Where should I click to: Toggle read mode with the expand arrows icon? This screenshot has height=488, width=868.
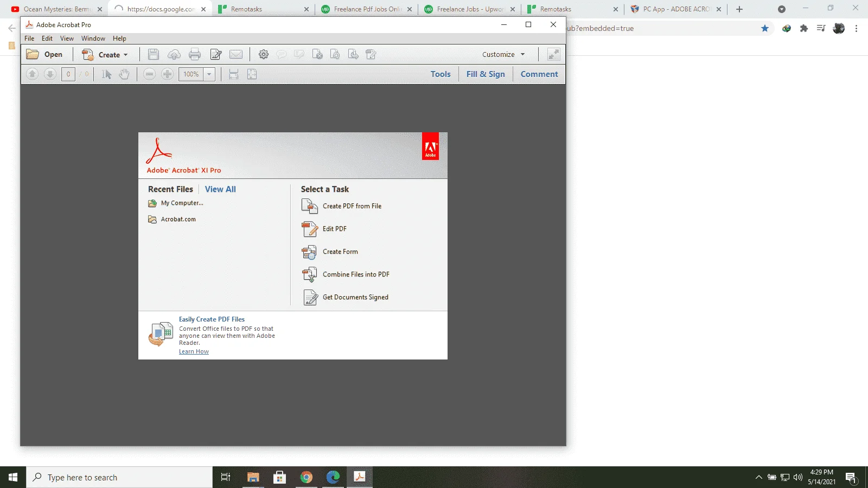coord(553,54)
